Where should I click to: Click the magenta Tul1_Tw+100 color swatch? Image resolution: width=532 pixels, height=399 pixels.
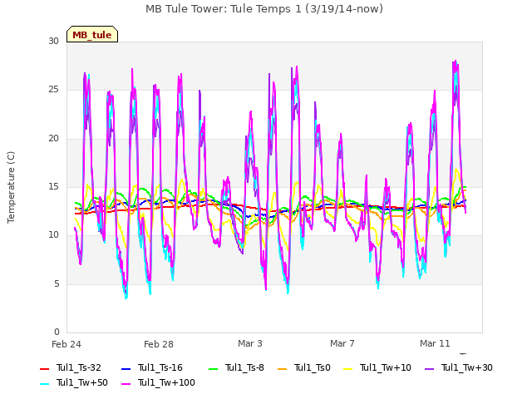pos(126,383)
